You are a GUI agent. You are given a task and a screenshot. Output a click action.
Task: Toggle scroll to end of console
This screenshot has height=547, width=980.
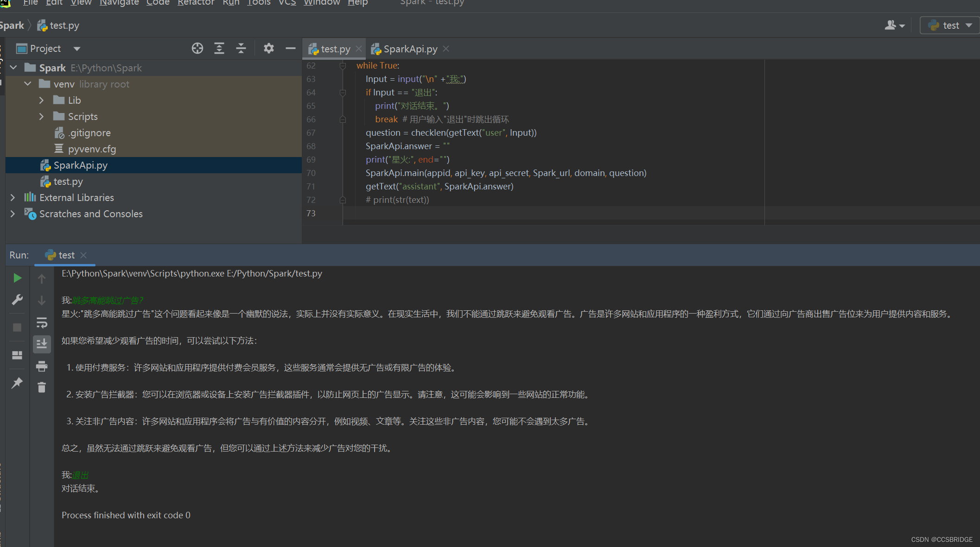42,344
